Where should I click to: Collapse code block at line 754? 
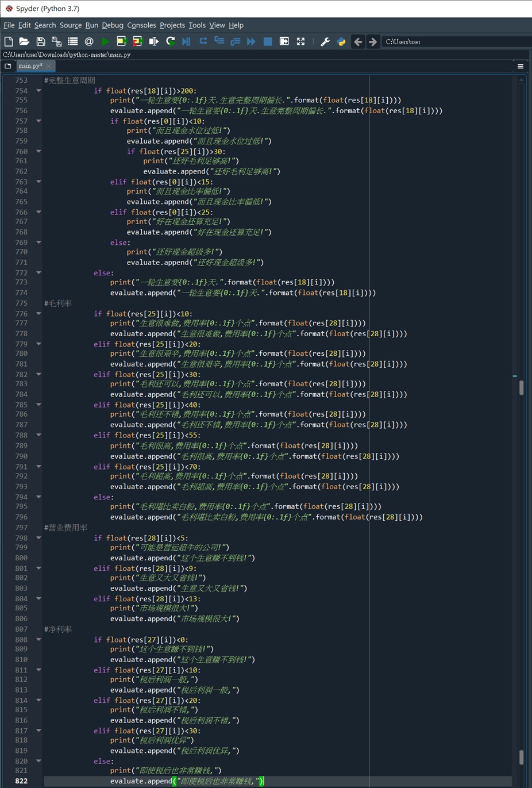(38, 91)
